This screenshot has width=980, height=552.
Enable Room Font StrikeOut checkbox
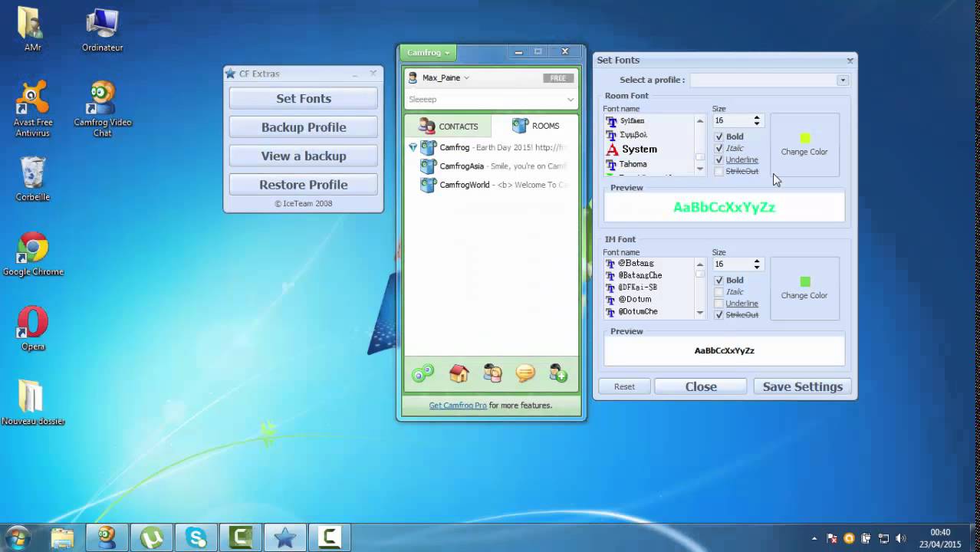coord(719,171)
